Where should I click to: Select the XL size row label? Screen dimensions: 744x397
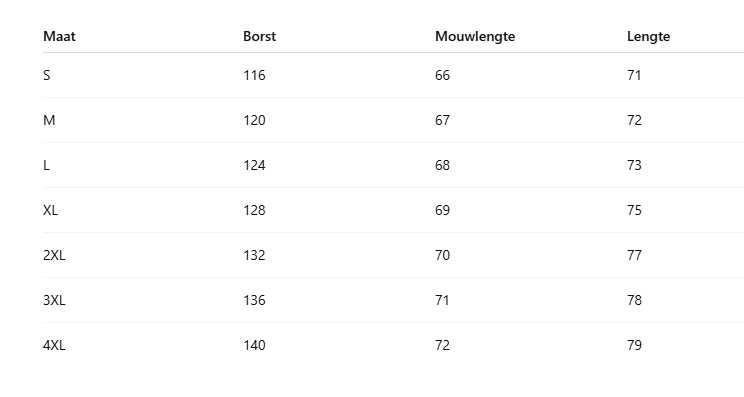point(50,211)
